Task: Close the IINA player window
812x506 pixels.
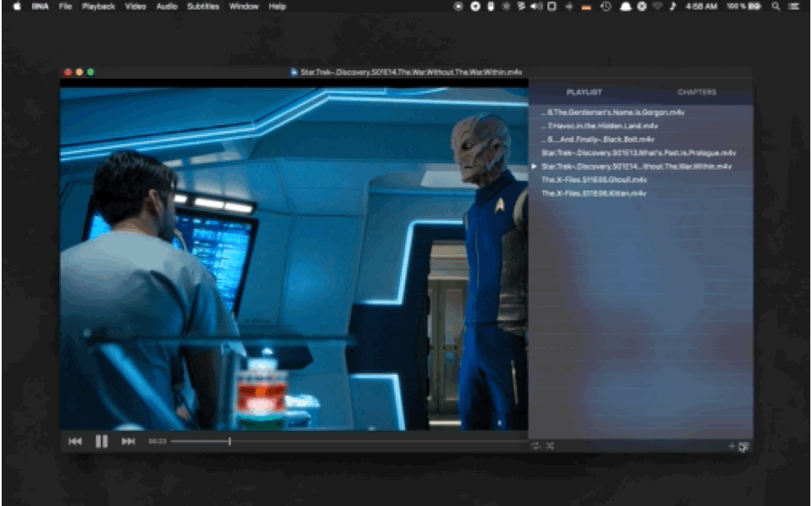Action: (x=68, y=72)
